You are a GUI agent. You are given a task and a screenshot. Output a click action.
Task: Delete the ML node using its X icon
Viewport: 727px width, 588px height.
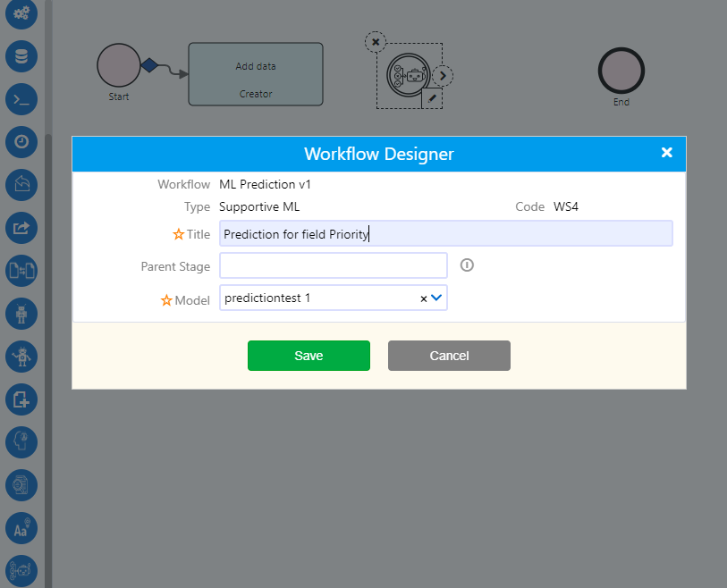[375, 41]
